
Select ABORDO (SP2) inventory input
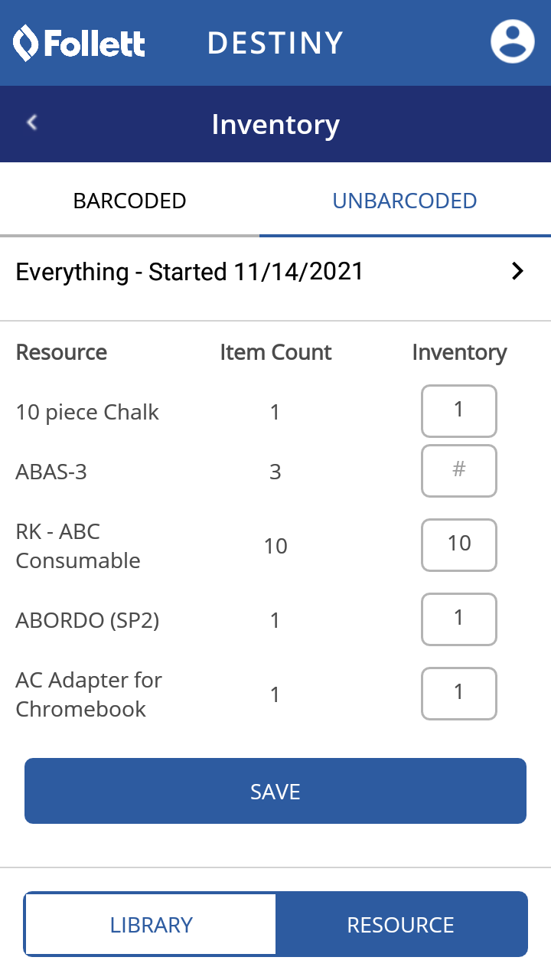tap(458, 619)
